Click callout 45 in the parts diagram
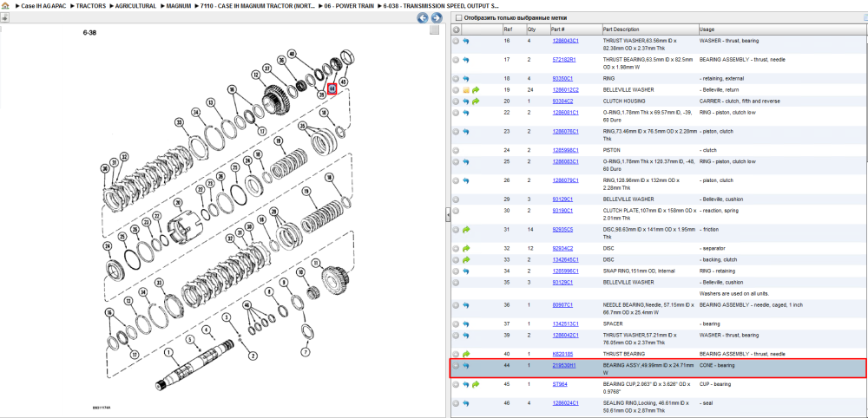The height and width of the screenshot is (418, 868). [x=343, y=83]
